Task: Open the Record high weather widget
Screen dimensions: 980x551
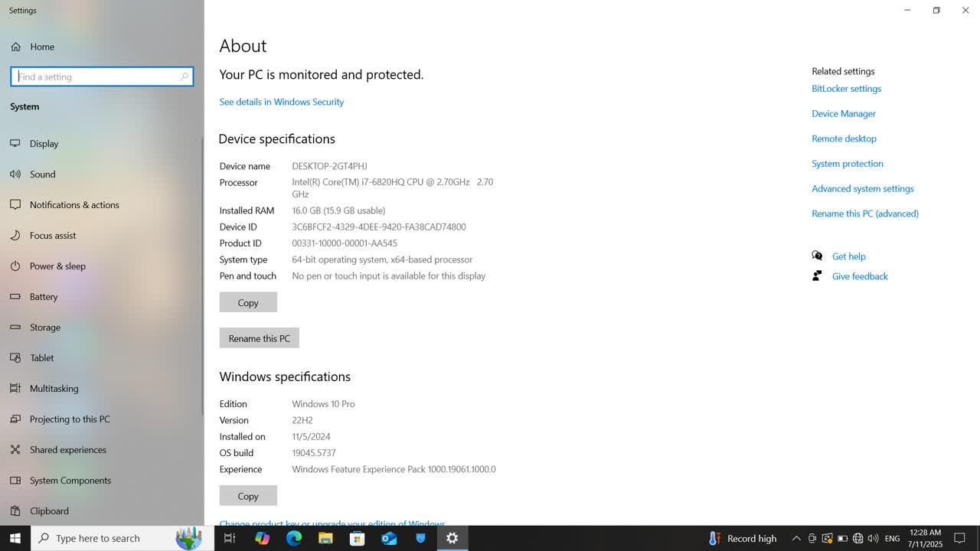Action: pos(743,539)
